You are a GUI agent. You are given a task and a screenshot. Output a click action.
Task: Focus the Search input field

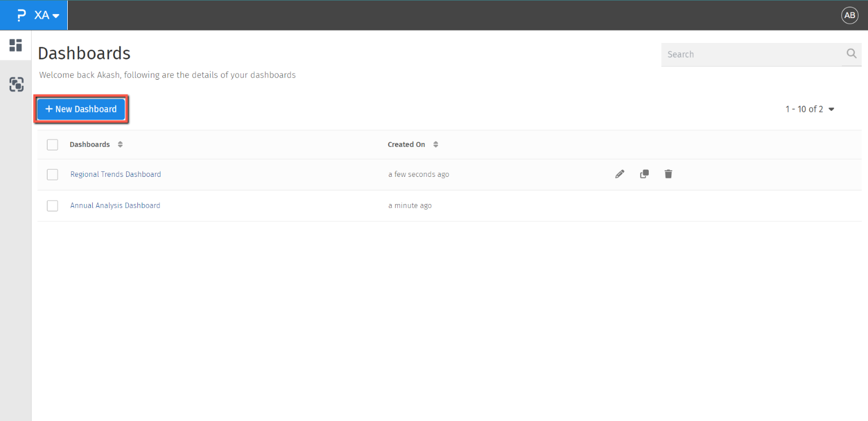(752, 54)
